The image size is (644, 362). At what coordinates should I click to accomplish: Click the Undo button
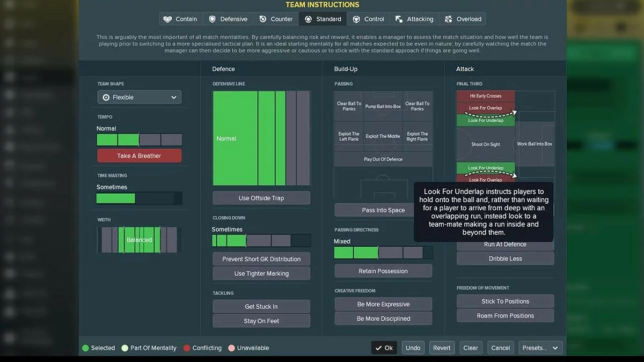[x=413, y=348]
